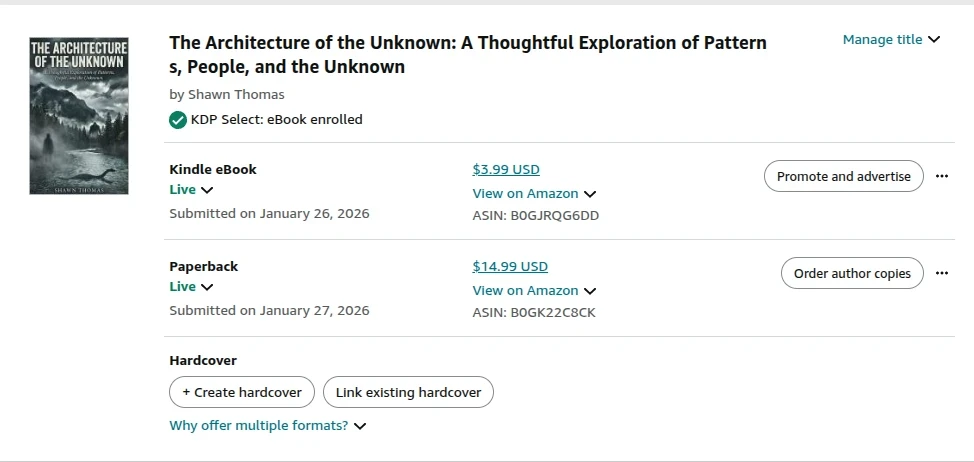974x462 pixels.
Task: Expand the Paperback Live status dropdown
Action: point(191,287)
